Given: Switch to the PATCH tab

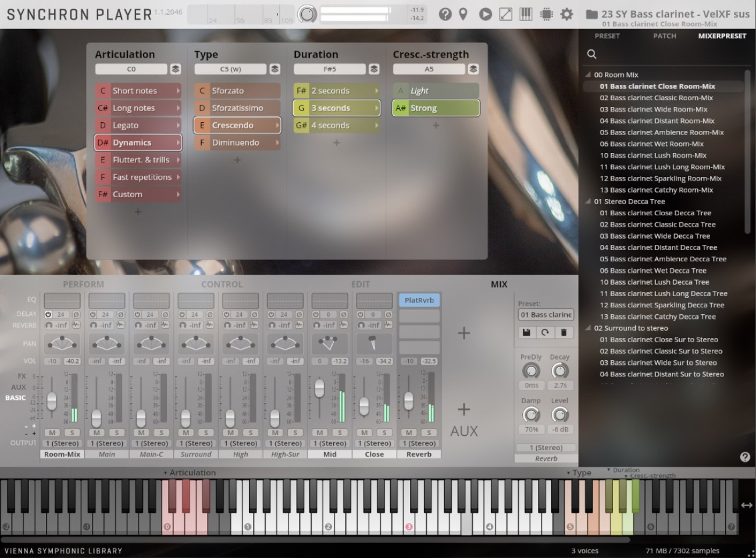Looking at the screenshot, I should click(x=664, y=35).
